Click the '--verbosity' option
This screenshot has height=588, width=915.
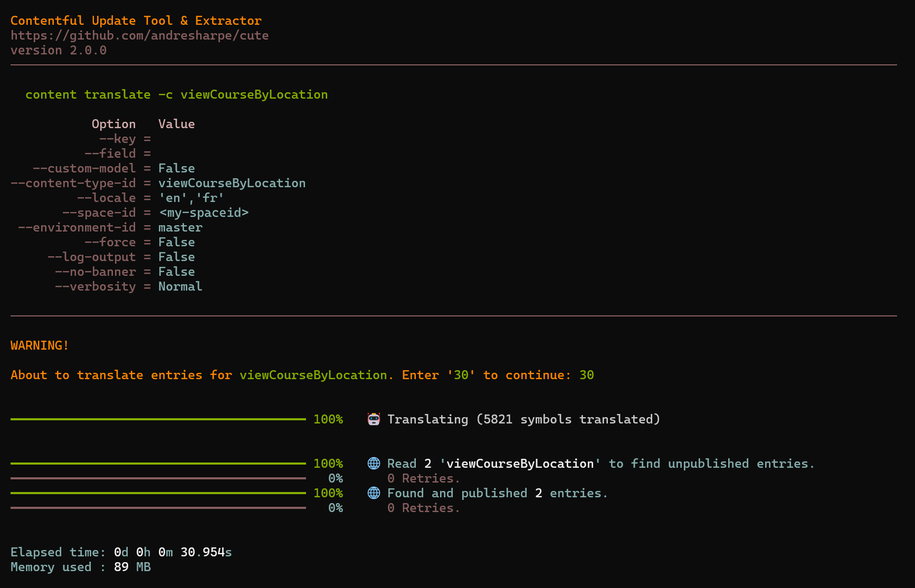click(95, 286)
